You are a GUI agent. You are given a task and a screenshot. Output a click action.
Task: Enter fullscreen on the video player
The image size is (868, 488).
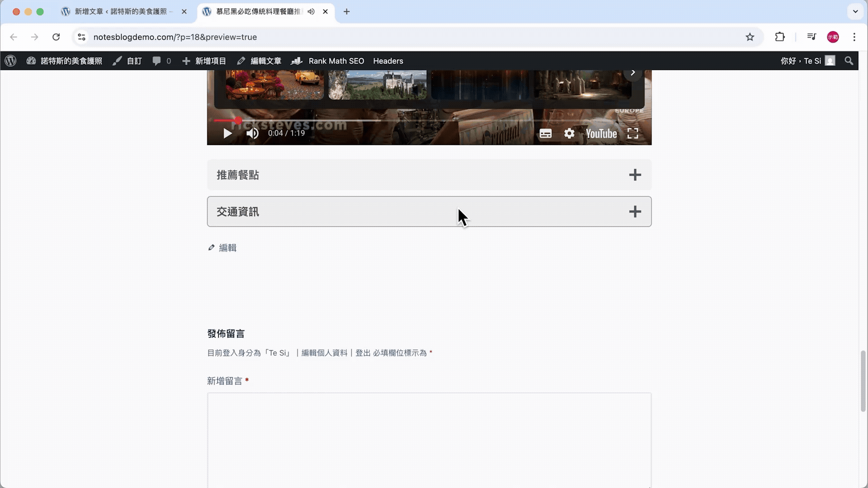pos(632,133)
